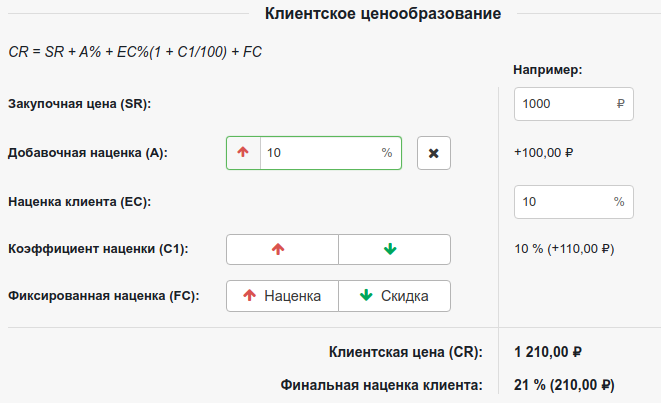Choose the Наценка fixed markup button

tap(283, 296)
